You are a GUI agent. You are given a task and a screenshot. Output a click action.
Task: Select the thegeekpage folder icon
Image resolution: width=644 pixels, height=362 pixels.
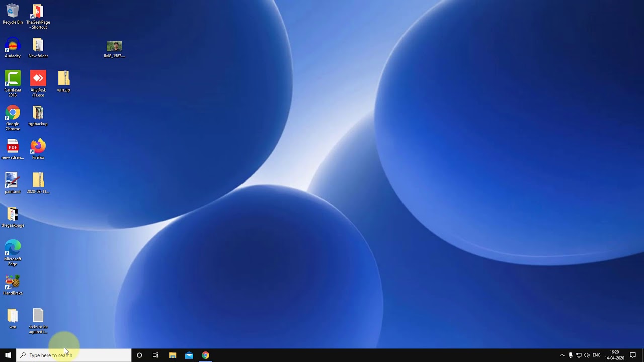13,217
